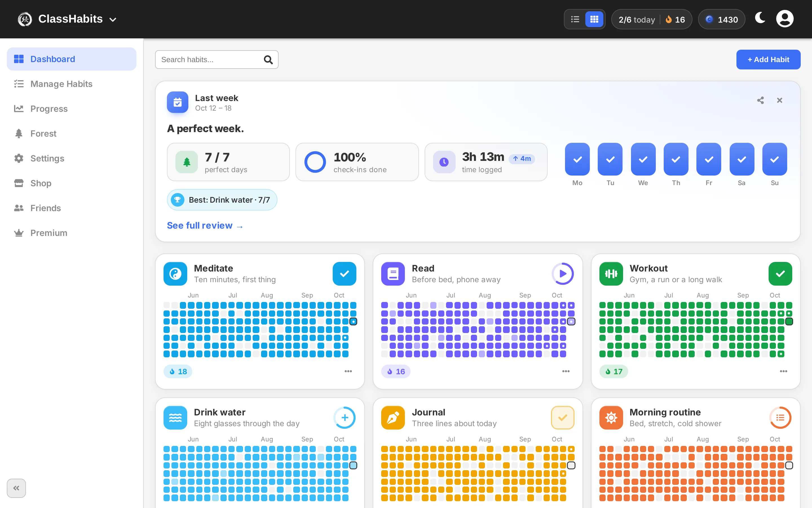The image size is (812, 508).
Task: Click the Meditate yin-yang icon
Action: (175, 274)
